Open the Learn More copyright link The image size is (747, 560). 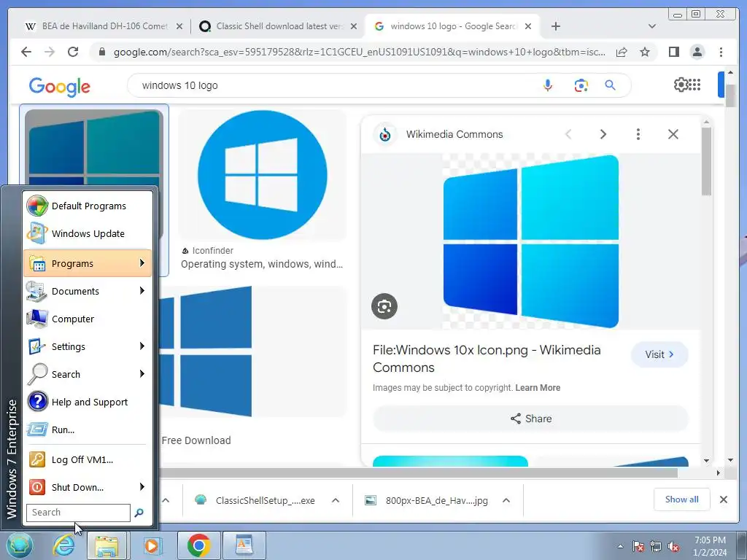[538, 388]
